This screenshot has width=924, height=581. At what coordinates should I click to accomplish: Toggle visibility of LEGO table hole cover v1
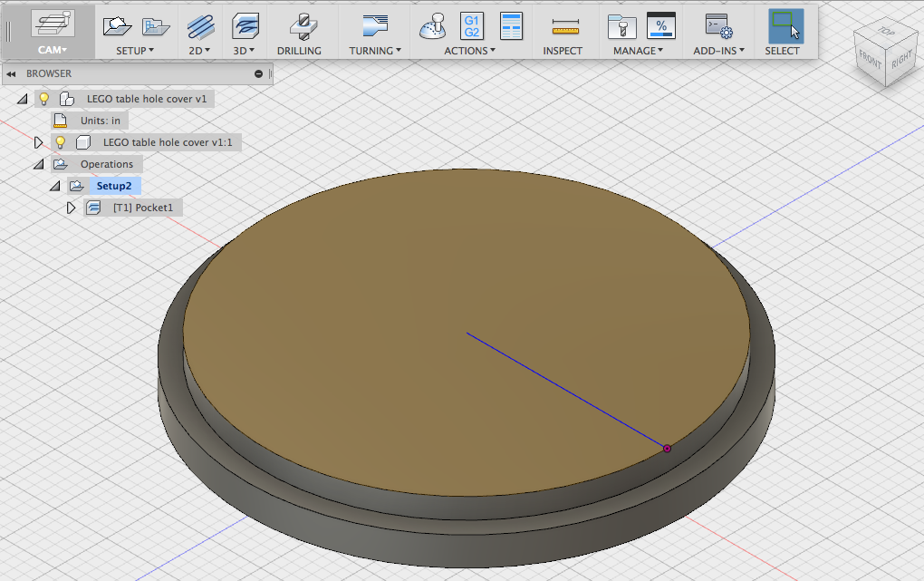43,98
